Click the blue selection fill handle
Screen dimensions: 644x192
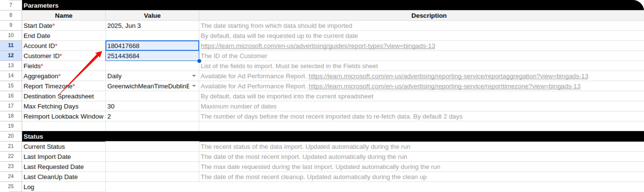click(199, 61)
